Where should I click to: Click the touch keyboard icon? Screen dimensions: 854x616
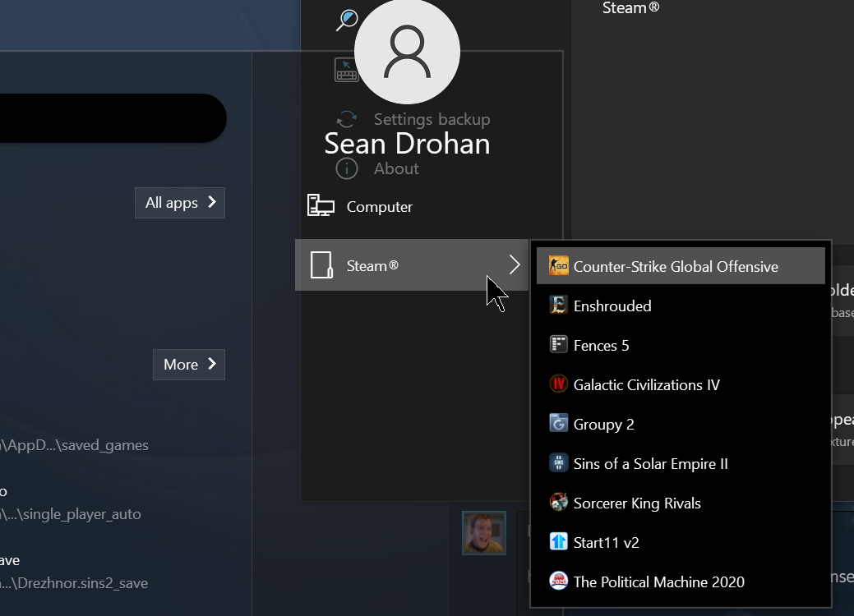[x=346, y=69]
